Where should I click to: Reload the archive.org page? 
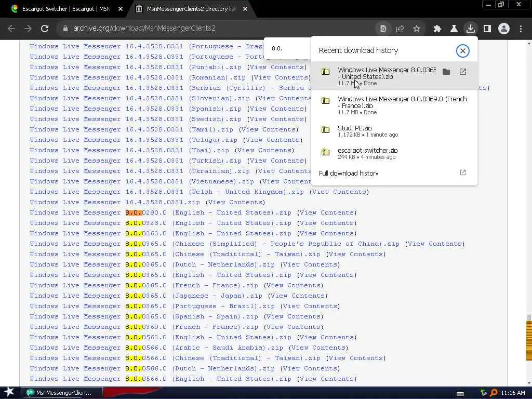pyautogui.click(x=45, y=29)
